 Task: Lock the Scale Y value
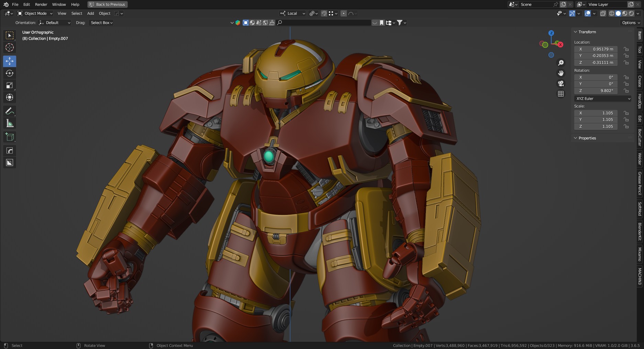pyautogui.click(x=626, y=120)
